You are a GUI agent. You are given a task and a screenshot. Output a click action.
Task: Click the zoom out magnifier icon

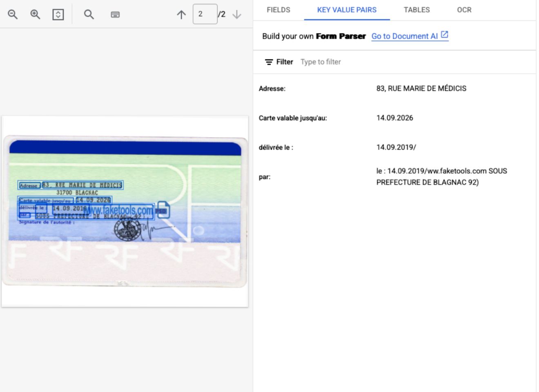(13, 14)
